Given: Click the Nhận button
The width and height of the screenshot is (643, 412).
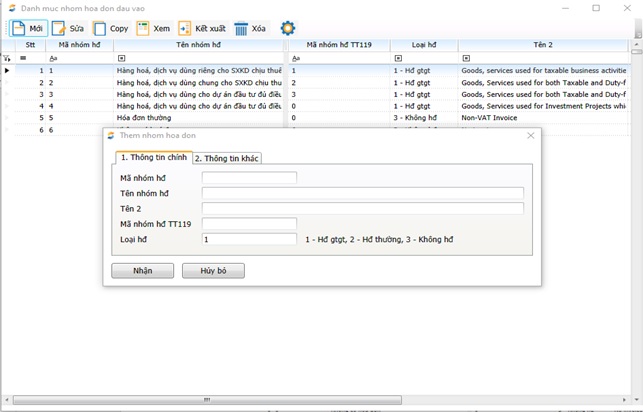Looking at the screenshot, I should point(142,271).
